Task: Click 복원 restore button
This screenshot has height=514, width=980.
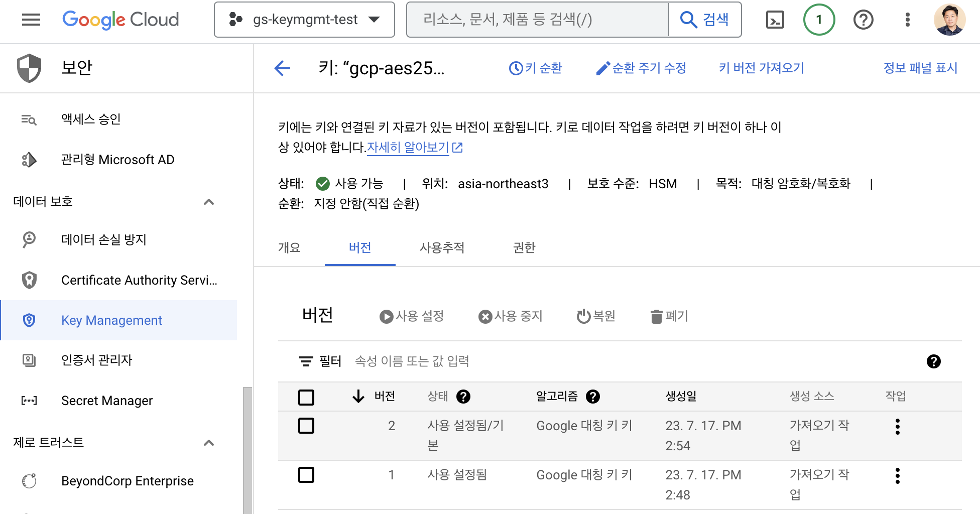Action: pos(596,316)
